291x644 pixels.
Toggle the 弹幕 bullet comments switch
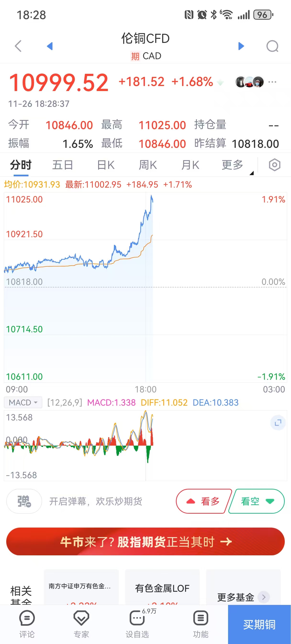tap(24, 501)
